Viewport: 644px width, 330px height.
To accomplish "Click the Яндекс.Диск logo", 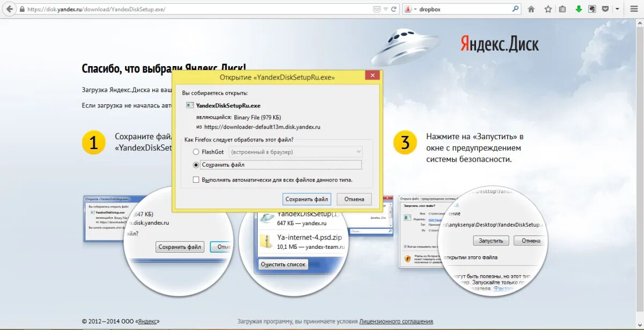I will coord(500,44).
